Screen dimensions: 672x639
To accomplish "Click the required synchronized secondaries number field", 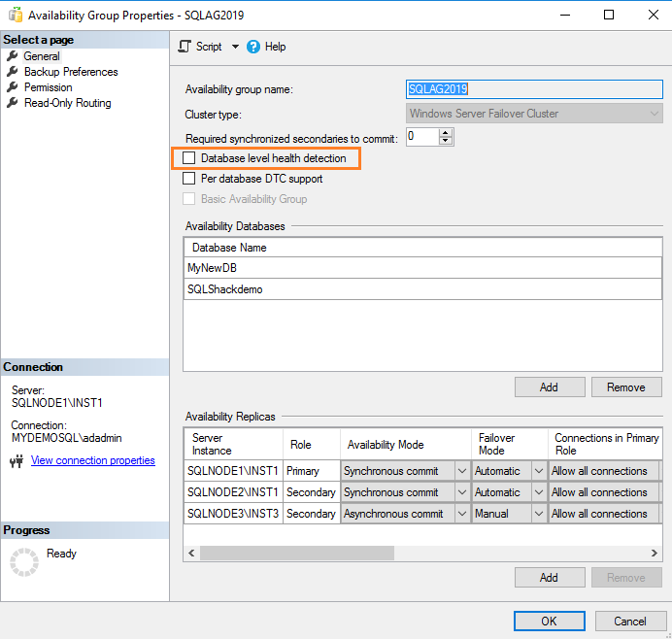I will tap(422, 137).
